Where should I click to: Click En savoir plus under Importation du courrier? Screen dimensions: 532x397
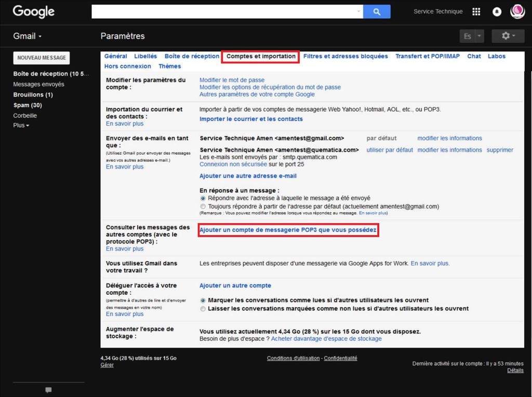[125, 124]
